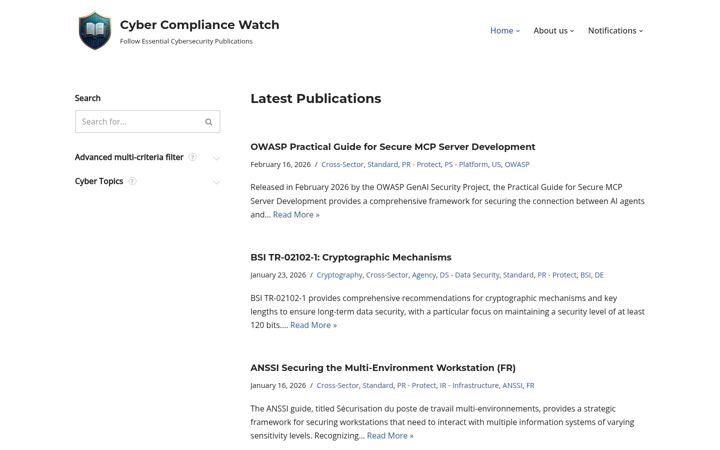The image size is (720, 450).
Task: Select the OWASP tag link
Action: (x=517, y=164)
